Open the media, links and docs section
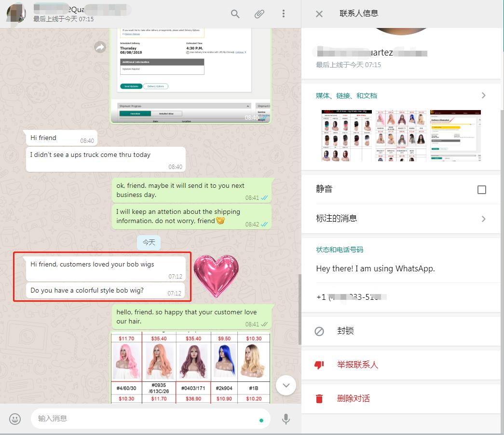 tap(400, 96)
